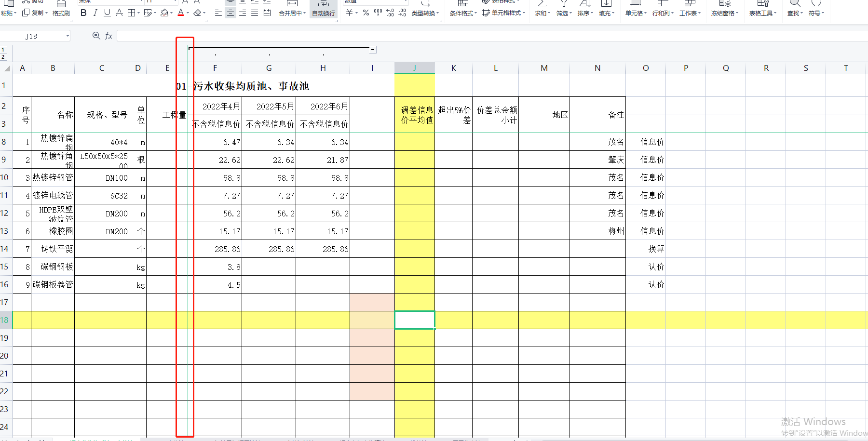The width and height of the screenshot is (868, 441).
Task: Click the eraser clear icon
Action: coord(197,13)
